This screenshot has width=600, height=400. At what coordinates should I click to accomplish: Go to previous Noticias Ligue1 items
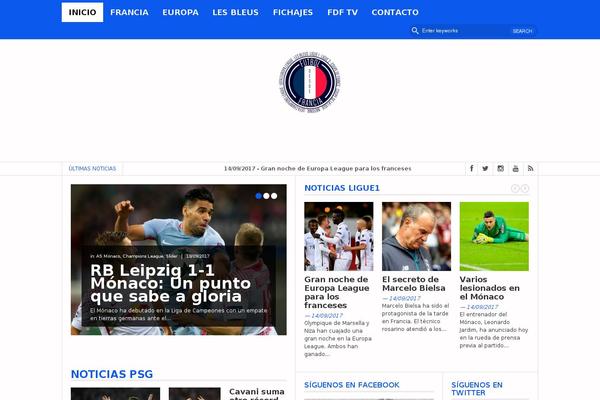[515, 188]
